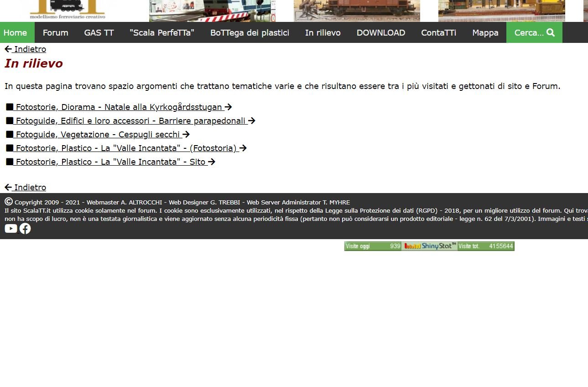Click the YouTube icon in the footer

click(x=11, y=229)
